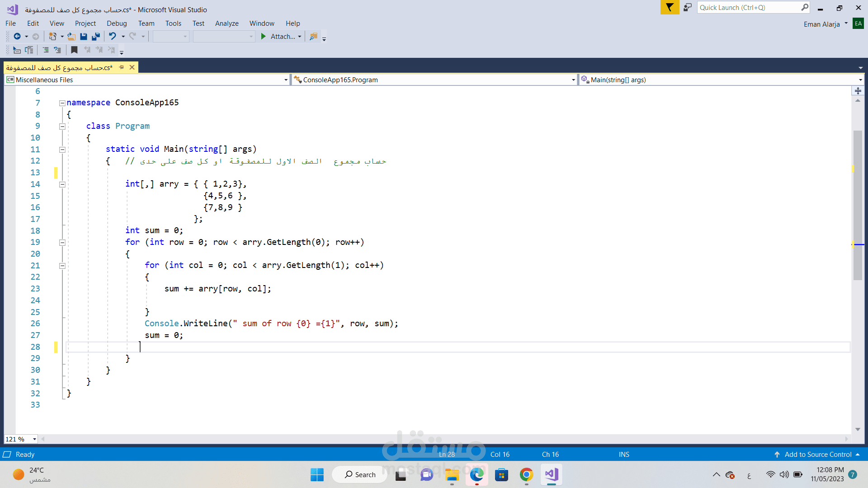Comment out the selected lines icon
The image size is (868, 488).
pyautogui.click(x=46, y=50)
